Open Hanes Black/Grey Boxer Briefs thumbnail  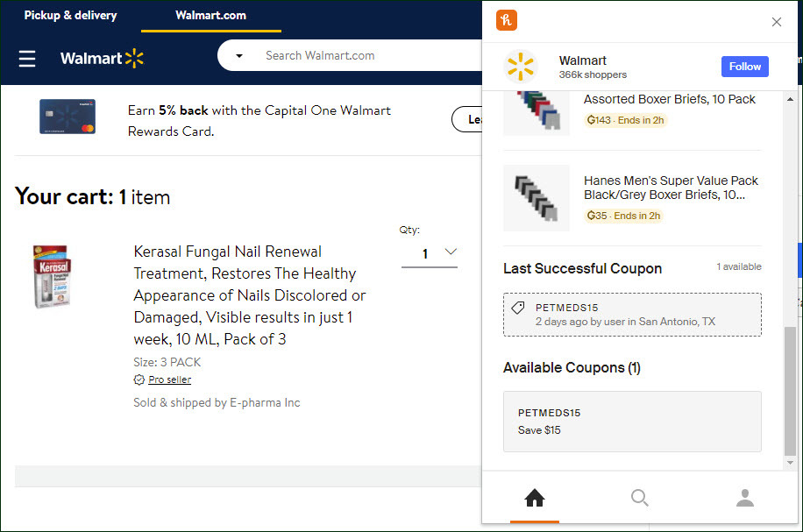pyautogui.click(x=537, y=198)
